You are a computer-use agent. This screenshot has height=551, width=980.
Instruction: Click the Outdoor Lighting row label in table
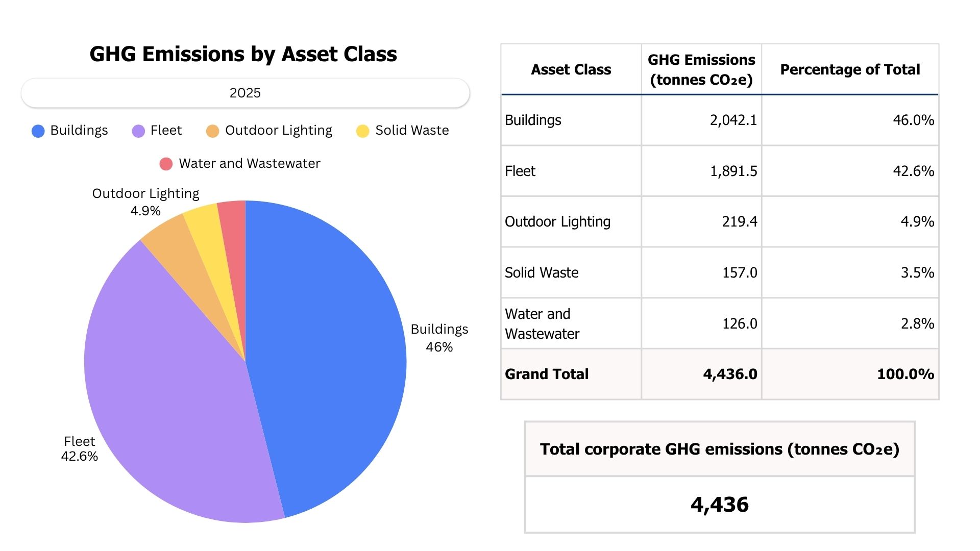tap(557, 222)
